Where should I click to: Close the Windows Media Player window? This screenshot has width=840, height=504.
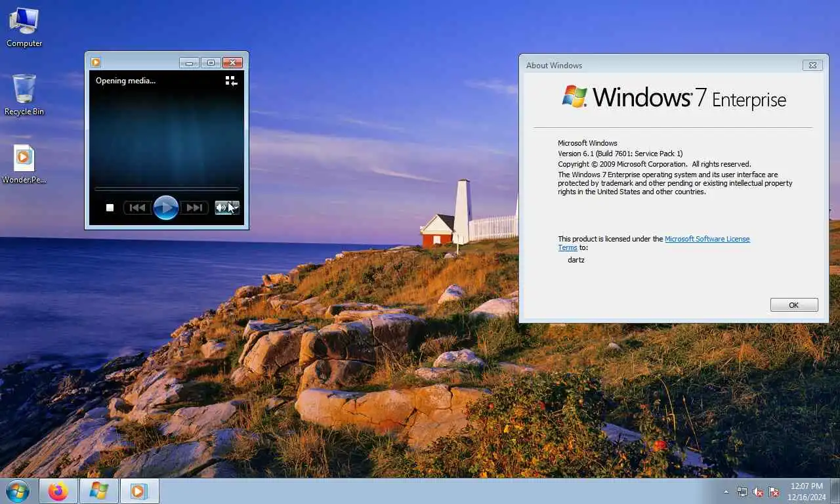[x=232, y=63]
